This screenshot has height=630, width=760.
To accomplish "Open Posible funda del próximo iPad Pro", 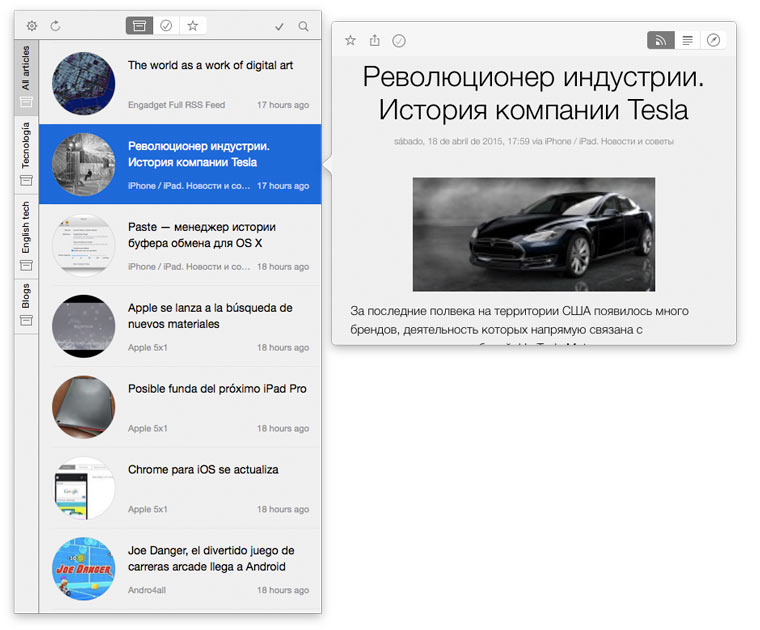I will tap(180, 407).
